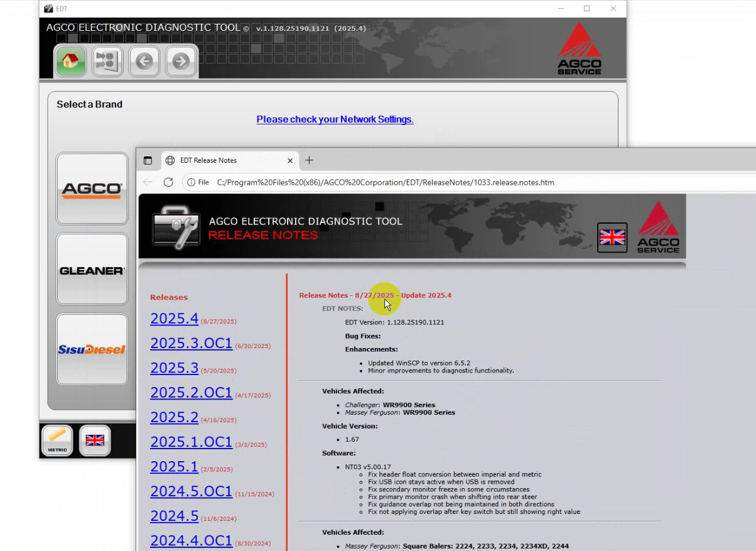Screen dimensions: 756x551
Task: Click the browser back arrow
Action: point(148,182)
